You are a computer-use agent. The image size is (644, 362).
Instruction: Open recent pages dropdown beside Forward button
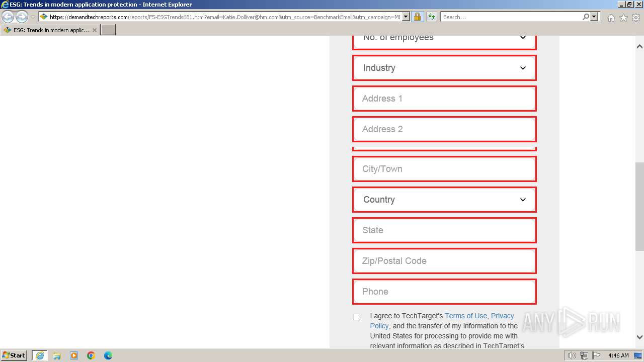[x=33, y=17]
